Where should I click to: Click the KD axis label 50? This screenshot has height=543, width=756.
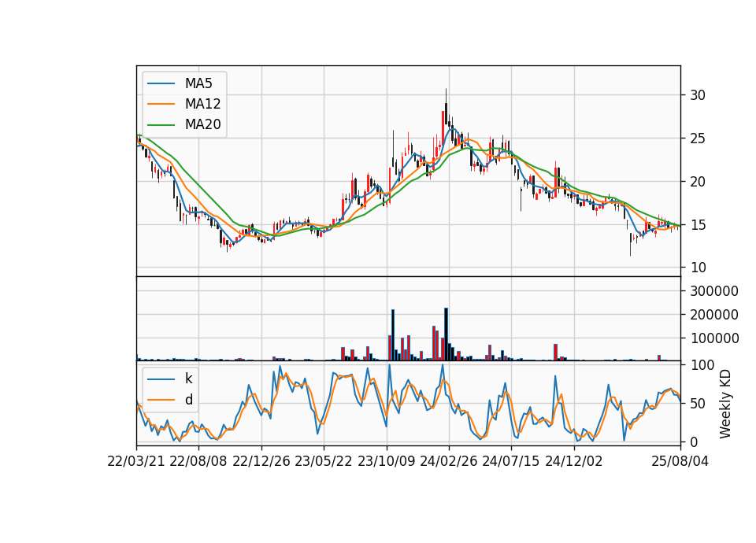[x=698, y=403]
